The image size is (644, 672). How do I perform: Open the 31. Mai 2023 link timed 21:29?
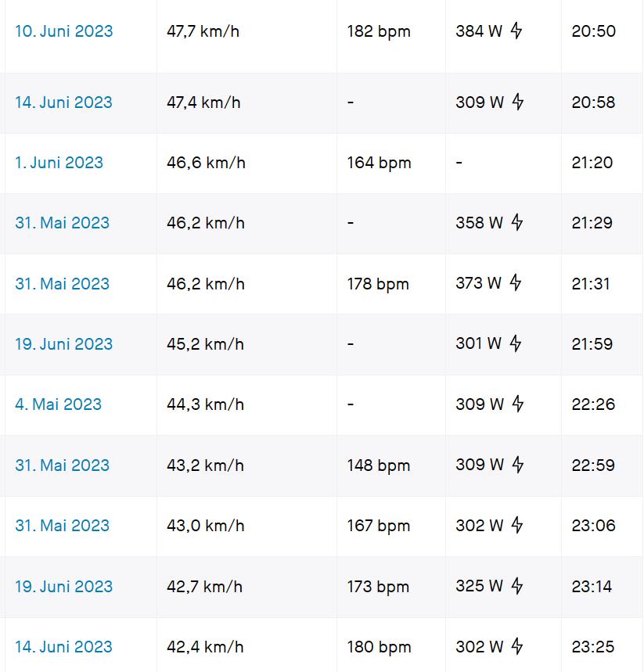62,223
